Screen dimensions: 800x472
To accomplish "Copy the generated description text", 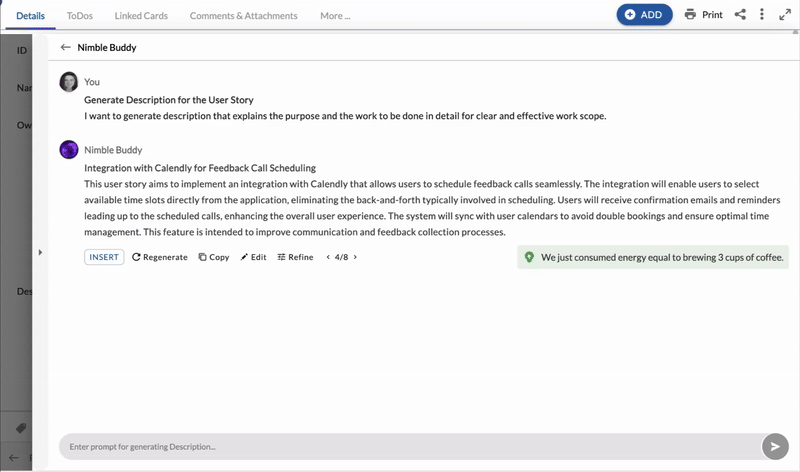I will (x=214, y=257).
